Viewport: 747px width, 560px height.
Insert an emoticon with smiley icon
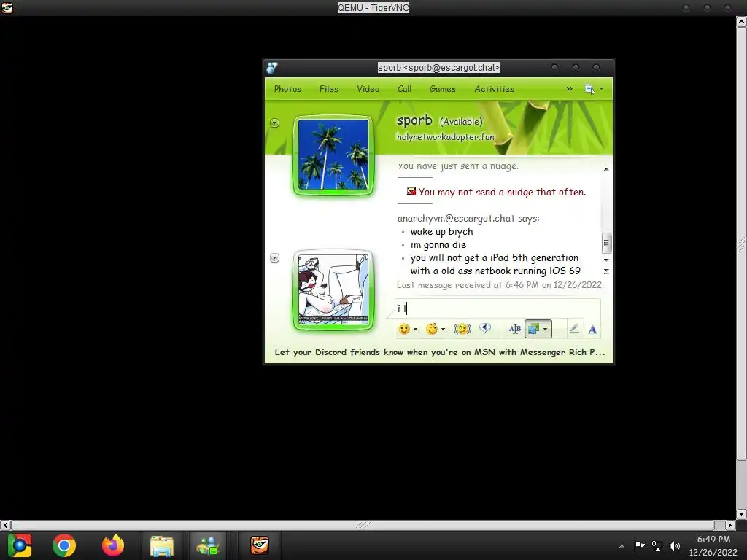[x=404, y=329]
